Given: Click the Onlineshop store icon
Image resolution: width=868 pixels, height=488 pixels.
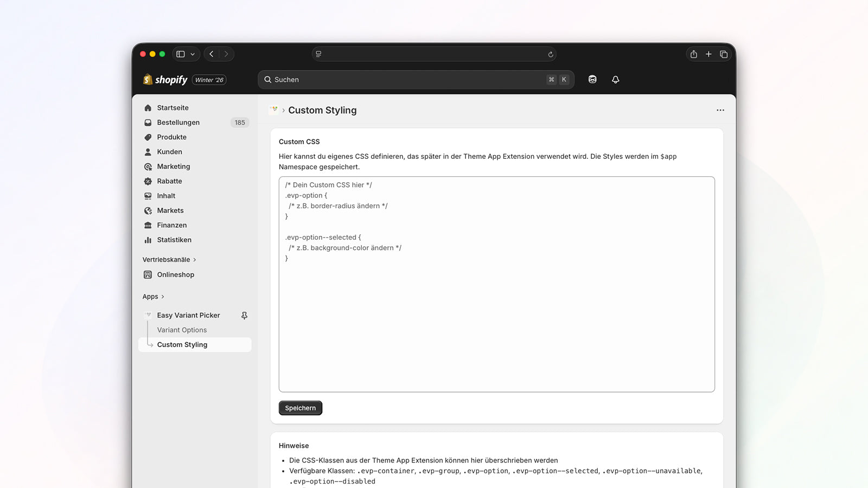Looking at the screenshot, I should tap(148, 275).
